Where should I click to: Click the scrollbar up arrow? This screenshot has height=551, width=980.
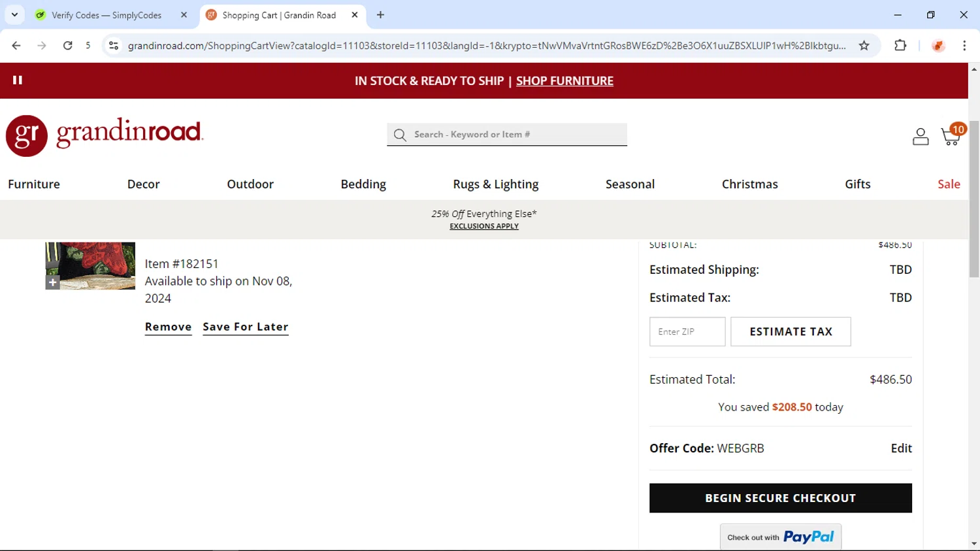click(x=974, y=69)
